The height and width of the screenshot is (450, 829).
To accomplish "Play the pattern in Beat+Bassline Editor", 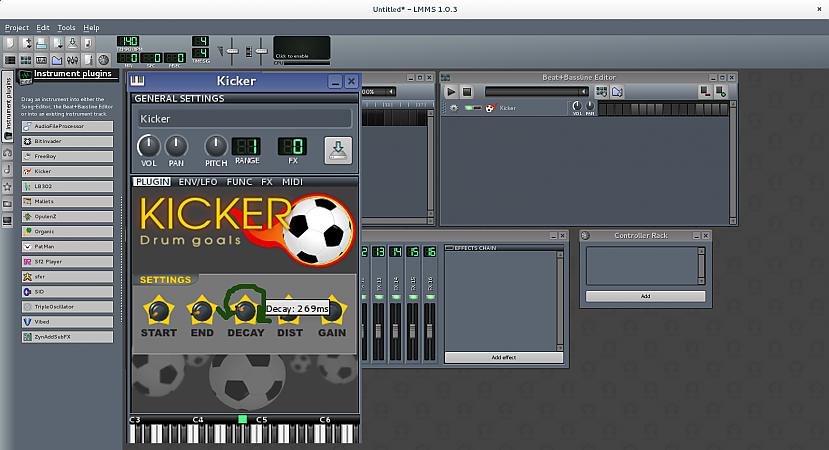I will point(451,92).
